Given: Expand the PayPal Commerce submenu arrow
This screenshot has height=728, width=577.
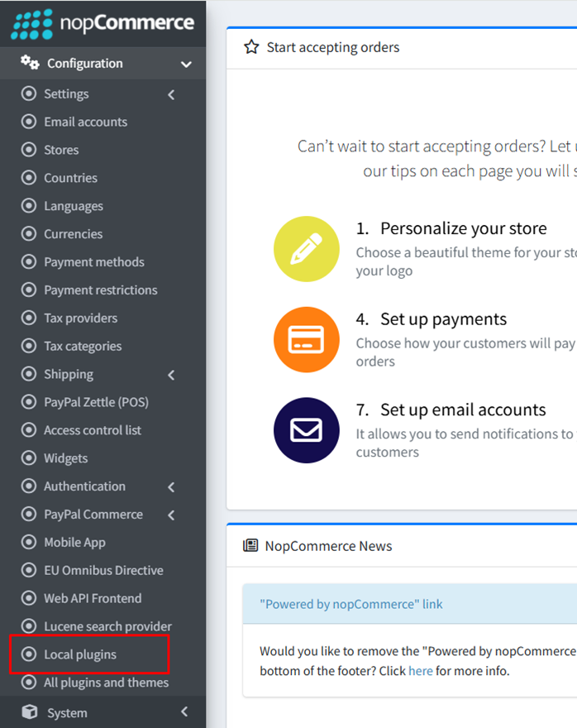Looking at the screenshot, I should point(171,515).
